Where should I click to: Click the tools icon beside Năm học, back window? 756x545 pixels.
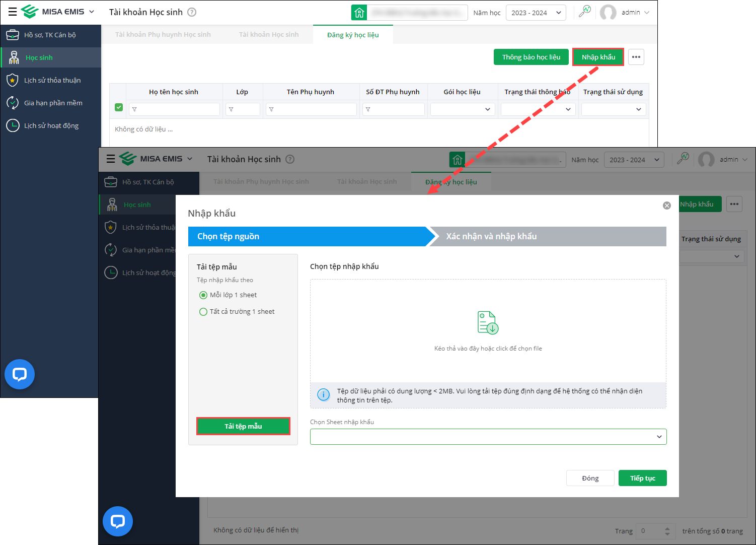[x=584, y=12]
